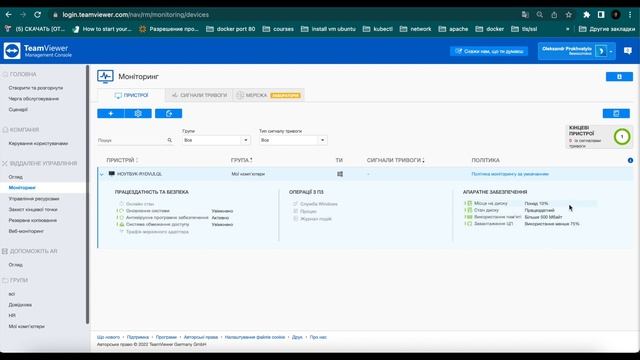
Task: Switch to the СИГНАЛИ ТРИВОГИ tab
Action: [x=199, y=95]
